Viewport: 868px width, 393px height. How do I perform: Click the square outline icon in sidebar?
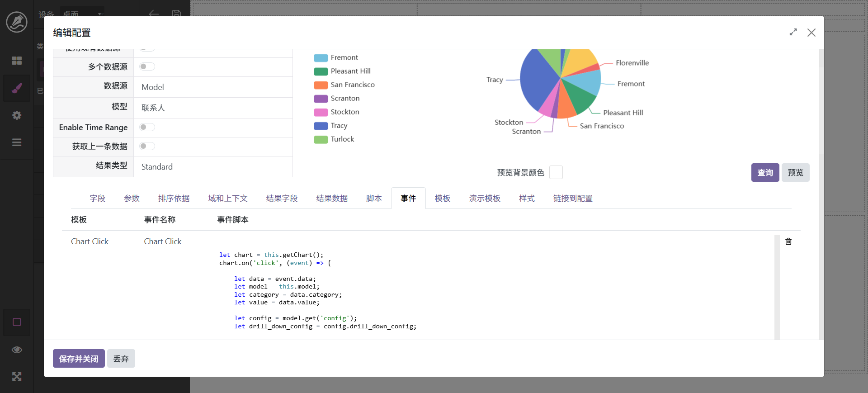click(x=17, y=322)
